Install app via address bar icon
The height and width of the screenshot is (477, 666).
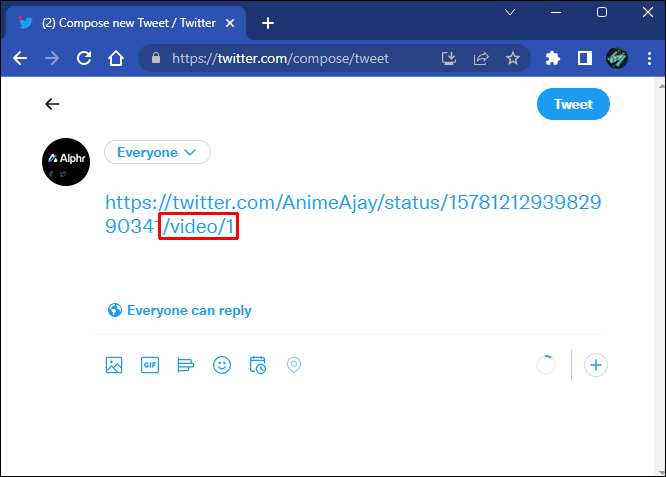449,58
